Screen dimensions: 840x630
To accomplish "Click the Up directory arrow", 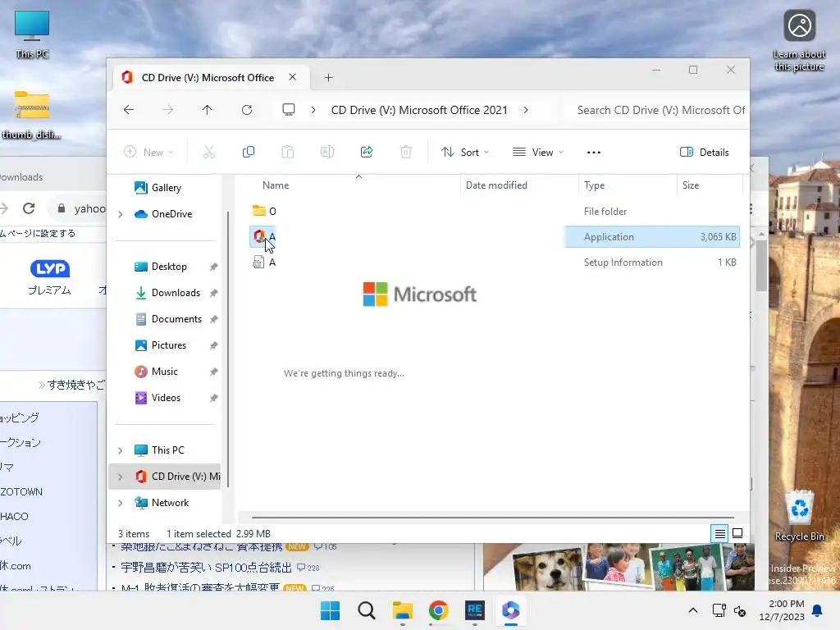I will coord(208,110).
